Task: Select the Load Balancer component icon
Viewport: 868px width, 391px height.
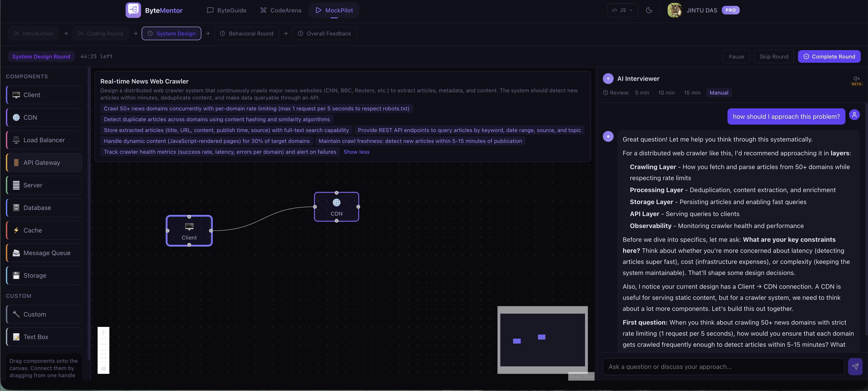Action: [x=16, y=140]
